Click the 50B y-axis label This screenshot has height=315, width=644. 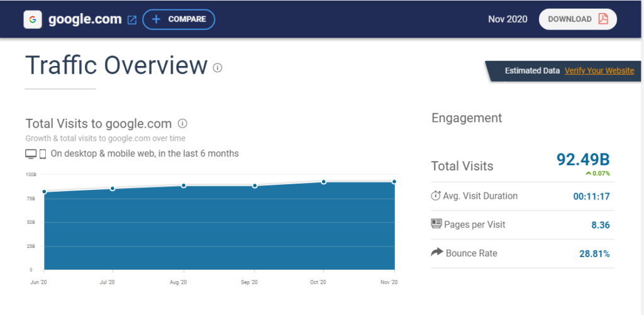click(31, 222)
